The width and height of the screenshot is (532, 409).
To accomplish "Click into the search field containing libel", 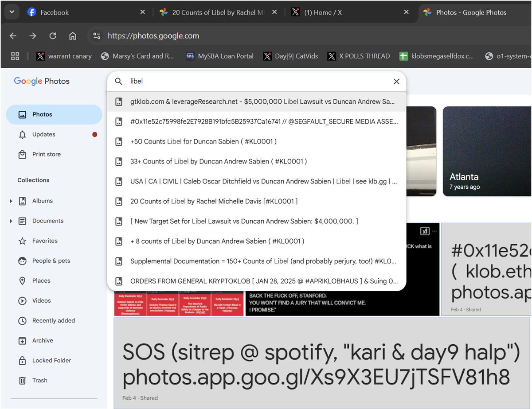I will click(x=257, y=82).
